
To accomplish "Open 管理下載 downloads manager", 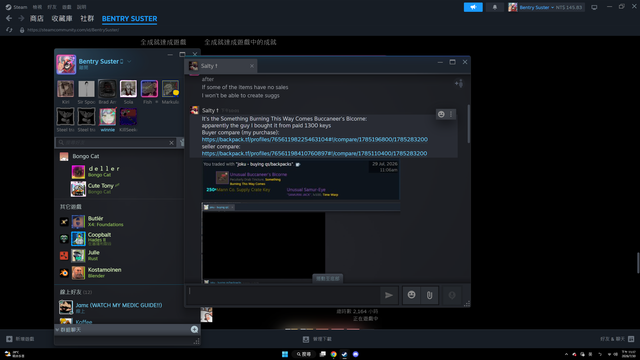I will point(317,339).
